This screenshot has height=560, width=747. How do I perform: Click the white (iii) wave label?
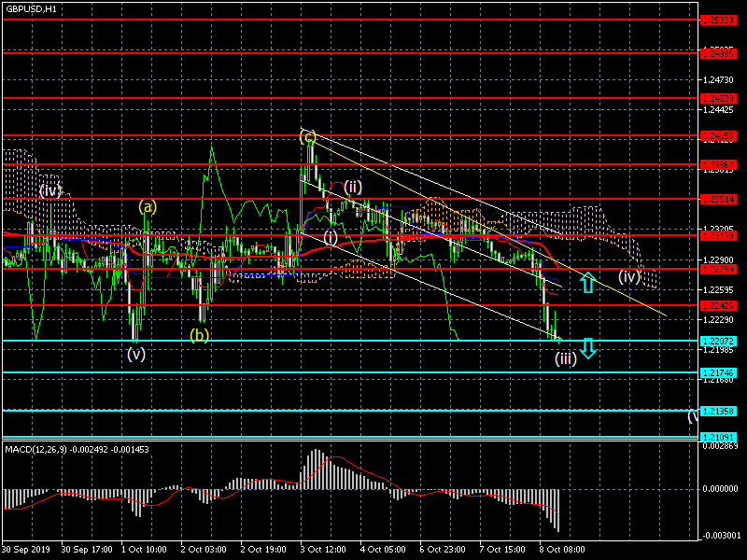(565, 358)
